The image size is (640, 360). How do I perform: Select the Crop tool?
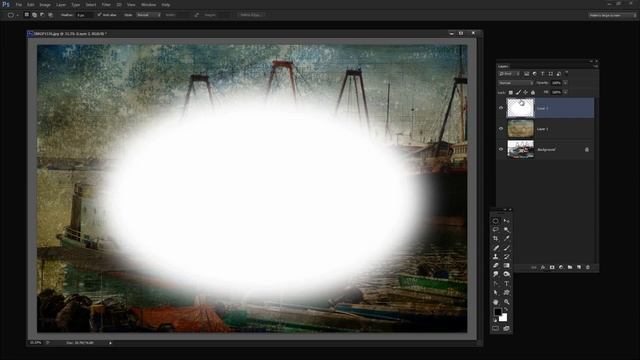(496, 238)
